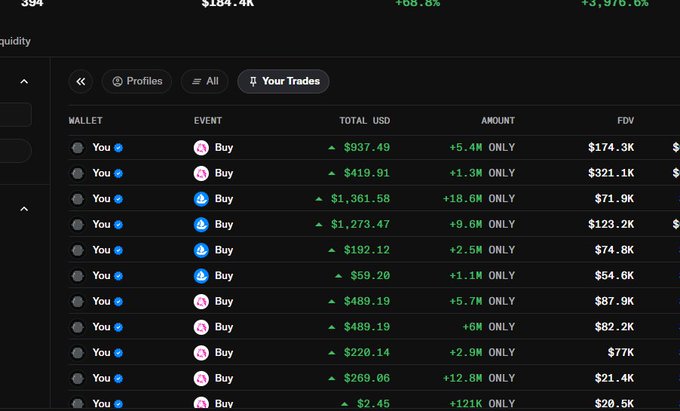Click blue boat token icon in $1,273.47 row
This screenshot has height=411, width=680.
pyautogui.click(x=201, y=225)
